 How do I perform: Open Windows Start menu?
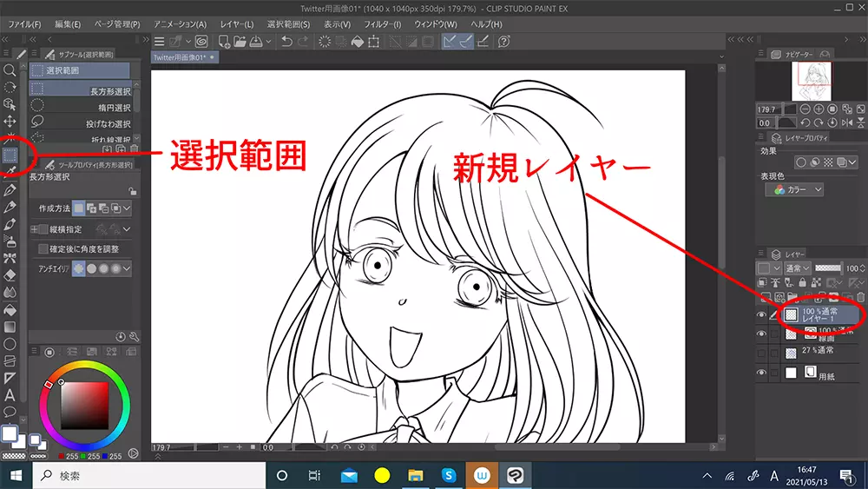click(x=16, y=475)
